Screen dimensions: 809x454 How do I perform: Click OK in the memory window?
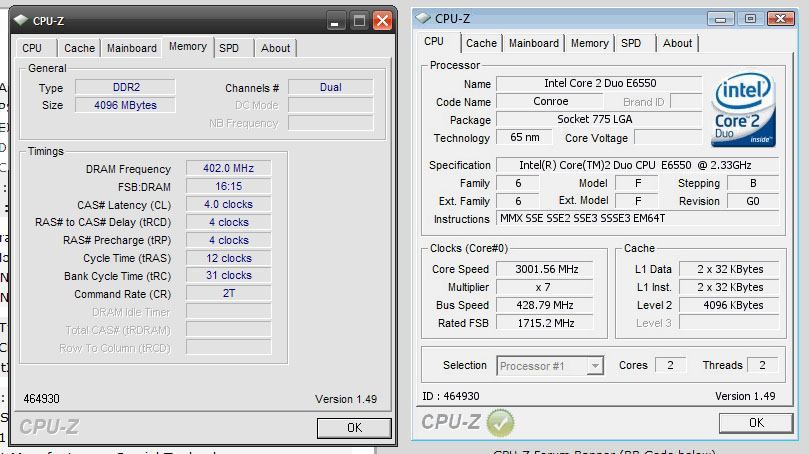pos(354,428)
